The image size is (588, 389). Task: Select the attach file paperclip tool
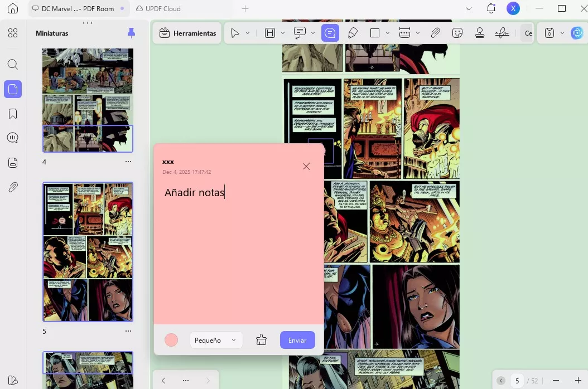pyautogui.click(x=435, y=33)
